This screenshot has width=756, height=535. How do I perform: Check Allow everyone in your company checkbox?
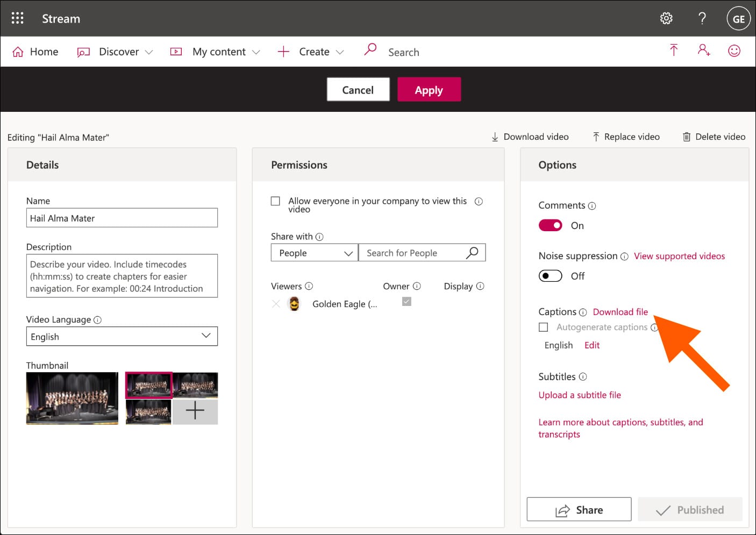[275, 201]
